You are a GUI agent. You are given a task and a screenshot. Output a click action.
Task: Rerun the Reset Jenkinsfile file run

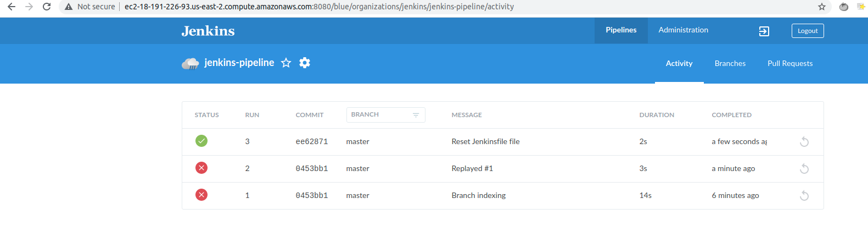(x=804, y=142)
